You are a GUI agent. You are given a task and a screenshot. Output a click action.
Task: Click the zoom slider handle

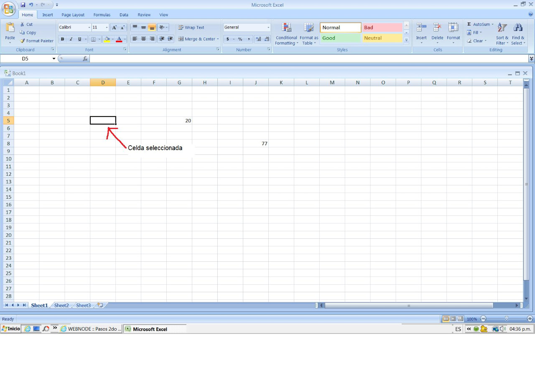pos(507,319)
